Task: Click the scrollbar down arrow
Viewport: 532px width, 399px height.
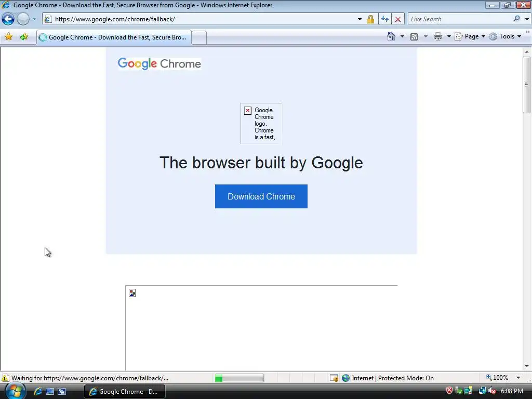Action: 527,366
